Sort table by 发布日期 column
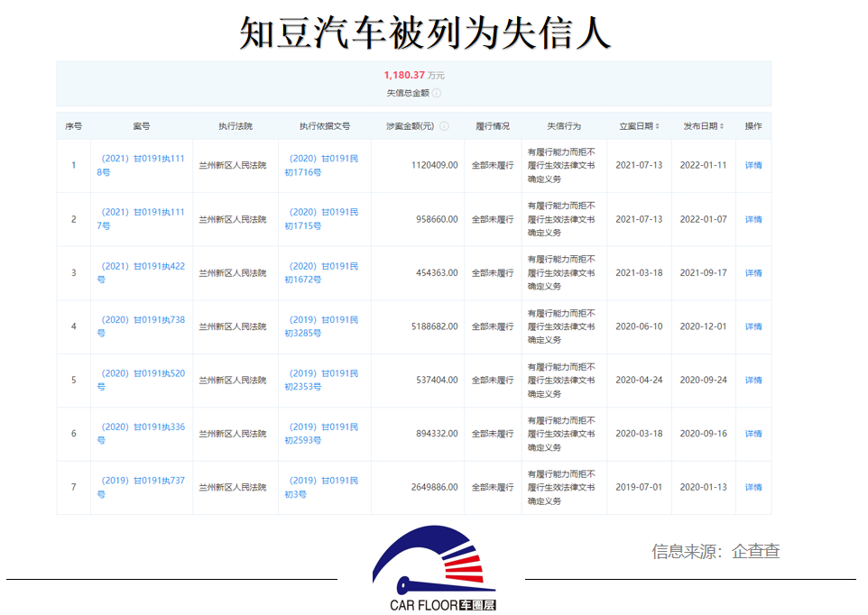The height and width of the screenshot is (615, 868). pos(703,126)
